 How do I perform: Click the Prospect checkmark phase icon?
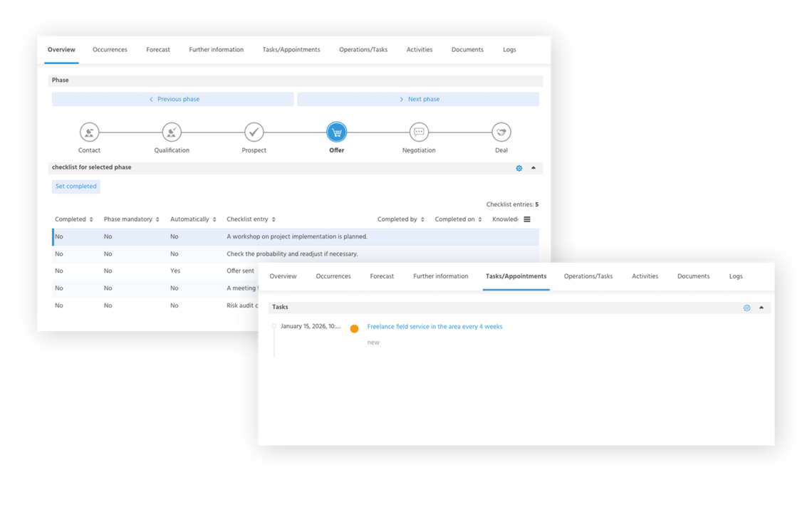[x=254, y=132]
